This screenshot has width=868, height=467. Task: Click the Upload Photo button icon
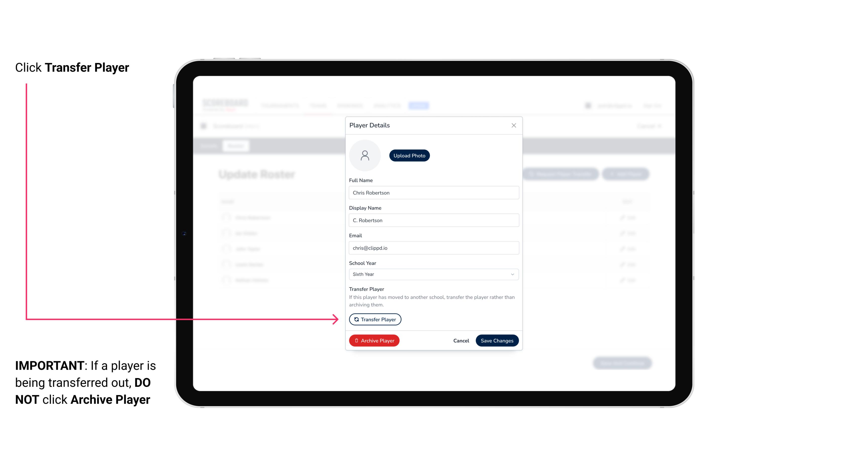click(409, 155)
